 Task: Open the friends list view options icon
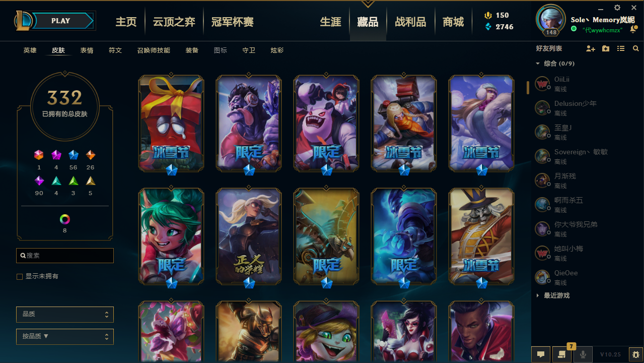[621, 48]
